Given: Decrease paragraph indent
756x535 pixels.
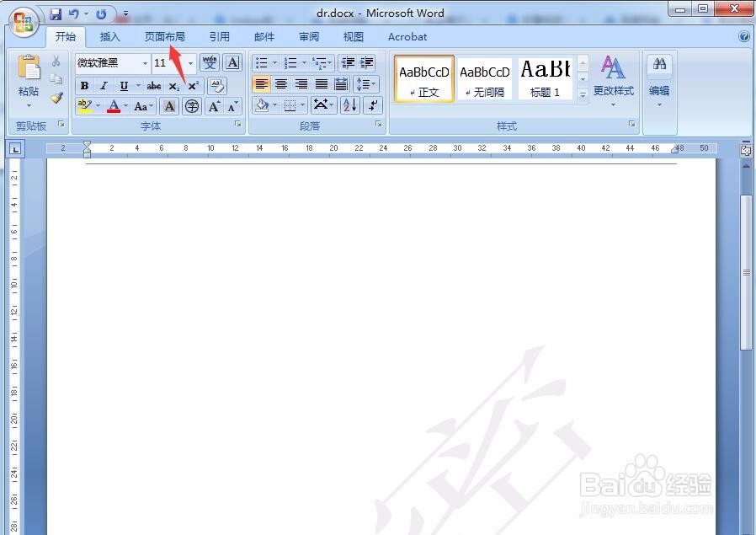Looking at the screenshot, I should [x=347, y=62].
